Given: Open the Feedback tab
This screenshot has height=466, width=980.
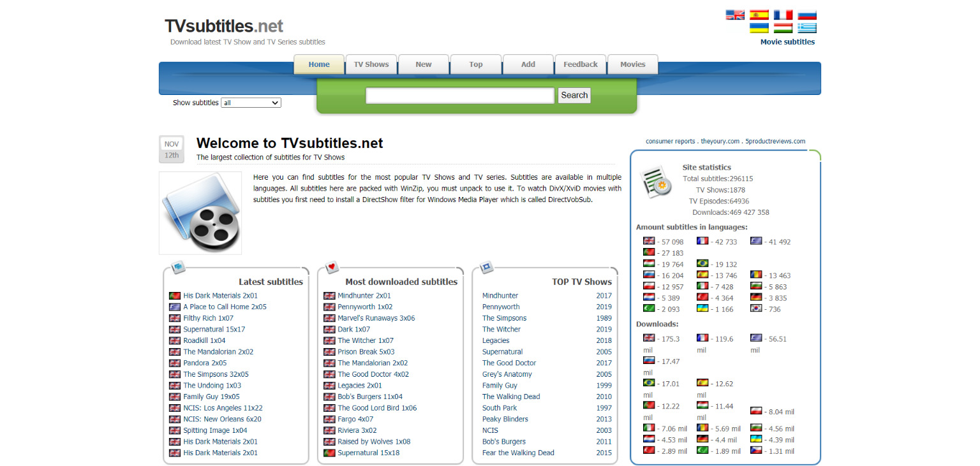Looking at the screenshot, I should [581, 64].
